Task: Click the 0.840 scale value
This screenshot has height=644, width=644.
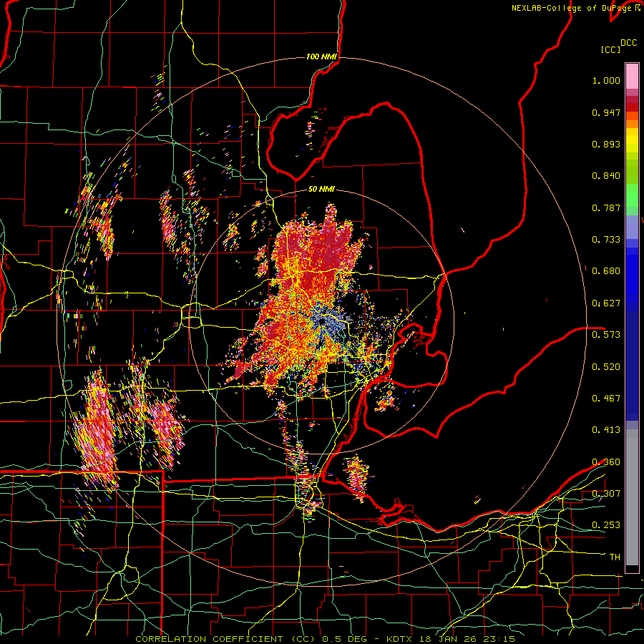Action: pyautogui.click(x=606, y=176)
